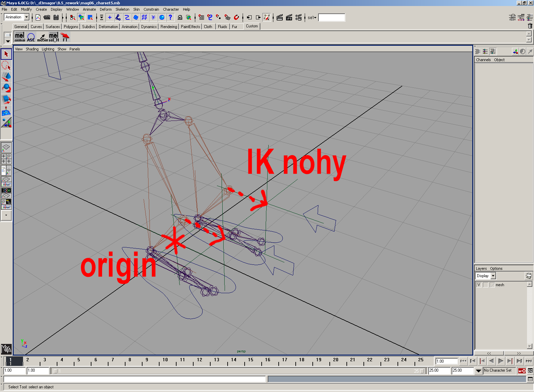The height and width of the screenshot is (392, 534).
Task: Click the range slider bar
Action: click(x=239, y=371)
